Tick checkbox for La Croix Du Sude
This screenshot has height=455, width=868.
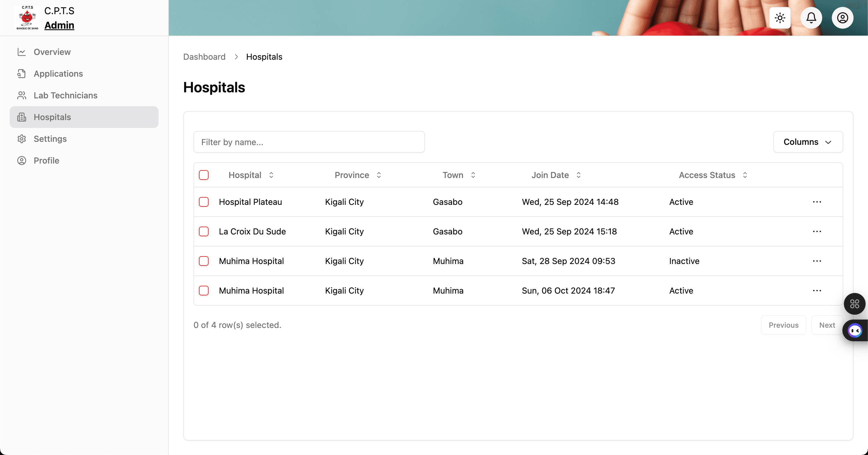[203, 231]
